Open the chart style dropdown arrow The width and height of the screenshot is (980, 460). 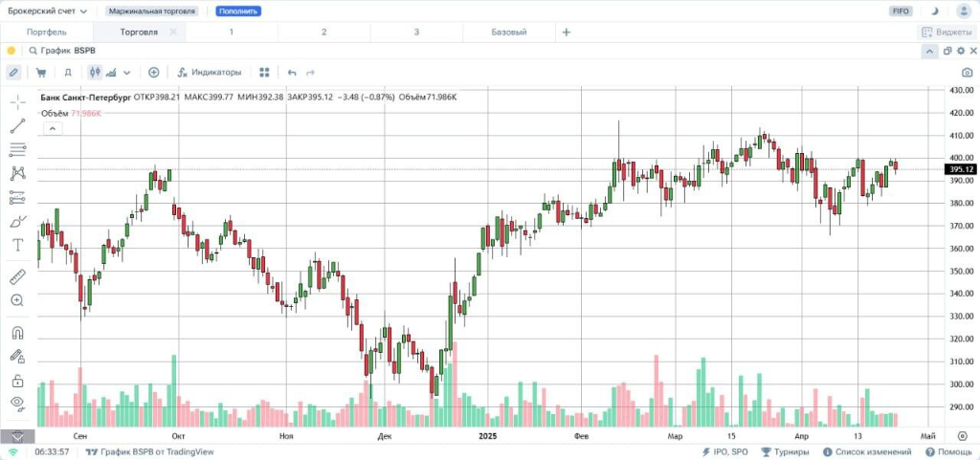tap(125, 72)
